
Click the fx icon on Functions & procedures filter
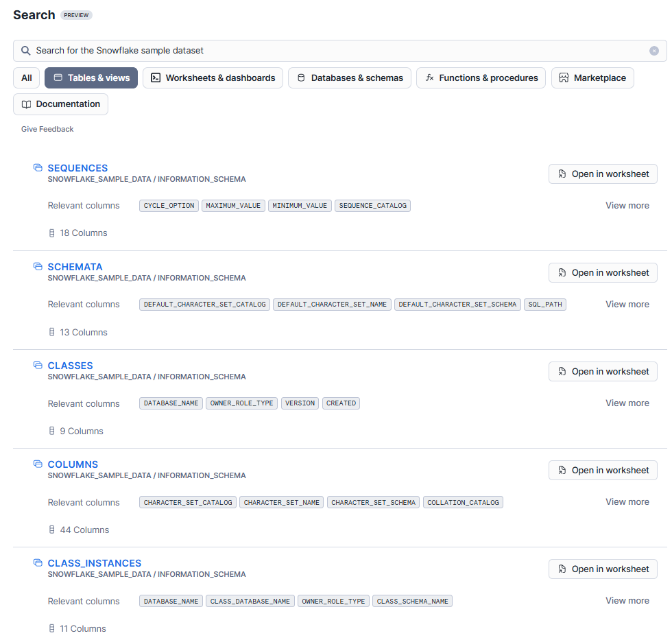[x=429, y=78]
